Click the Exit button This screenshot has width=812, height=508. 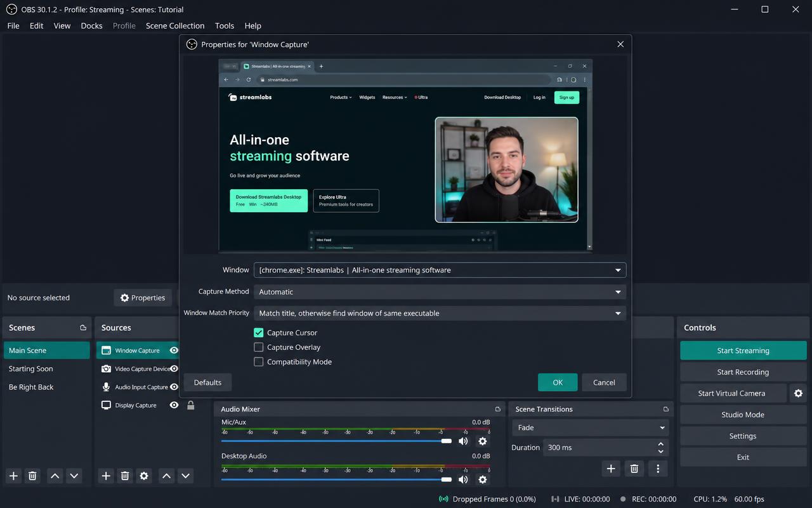pyautogui.click(x=743, y=457)
